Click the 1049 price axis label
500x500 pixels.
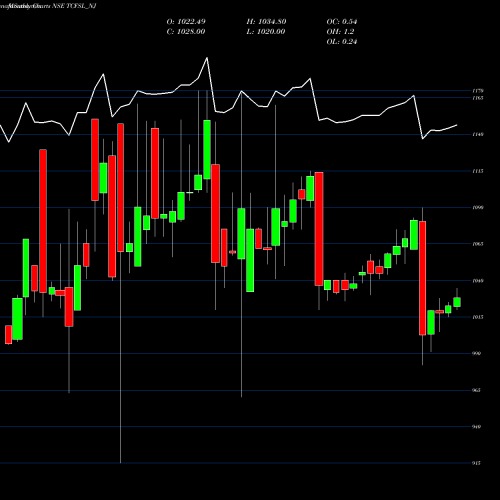pyautogui.click(x=478, y=281)
